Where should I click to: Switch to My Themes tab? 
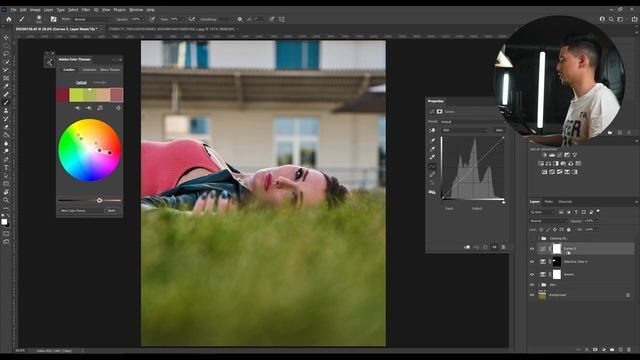[x=110, y=70]
